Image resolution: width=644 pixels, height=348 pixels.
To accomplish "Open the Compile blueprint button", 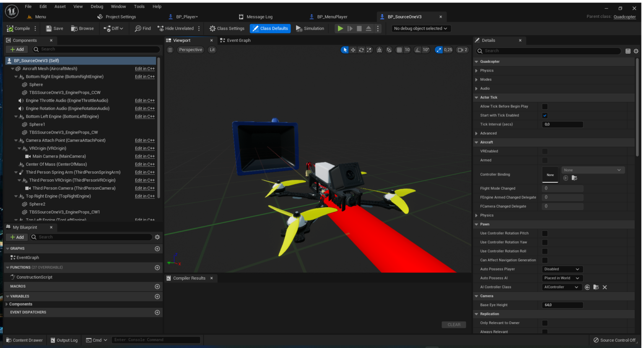I will [19, 28].
